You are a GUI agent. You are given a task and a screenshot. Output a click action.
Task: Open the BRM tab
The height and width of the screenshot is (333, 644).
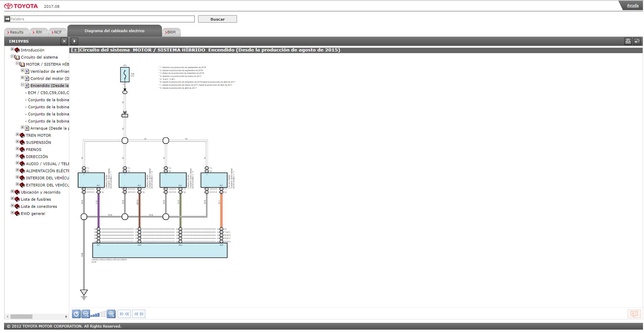coord(171,32)
